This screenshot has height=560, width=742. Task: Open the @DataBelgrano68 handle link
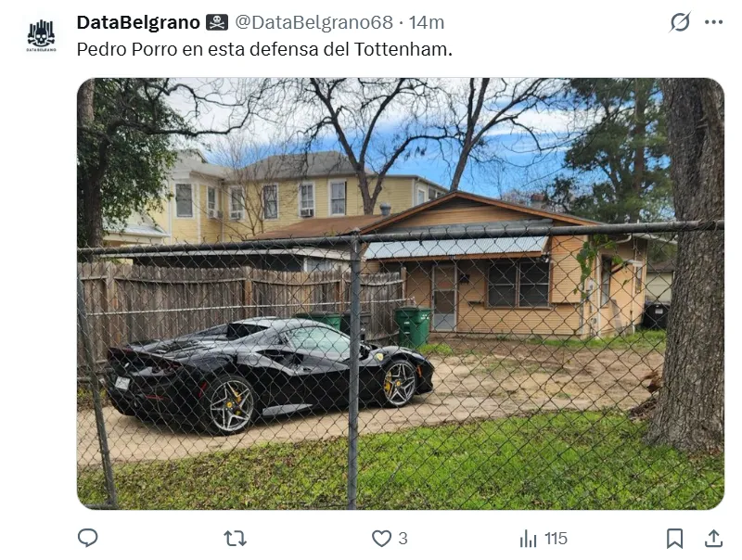pos(314,22)
